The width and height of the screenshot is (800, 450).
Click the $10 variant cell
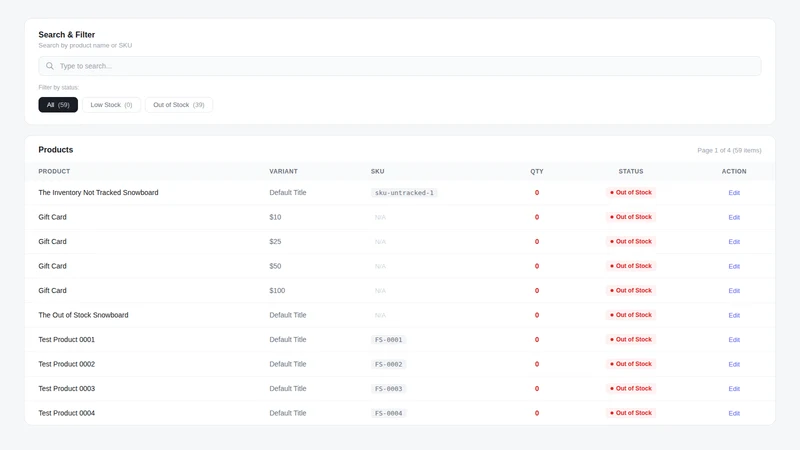point(275,217)
